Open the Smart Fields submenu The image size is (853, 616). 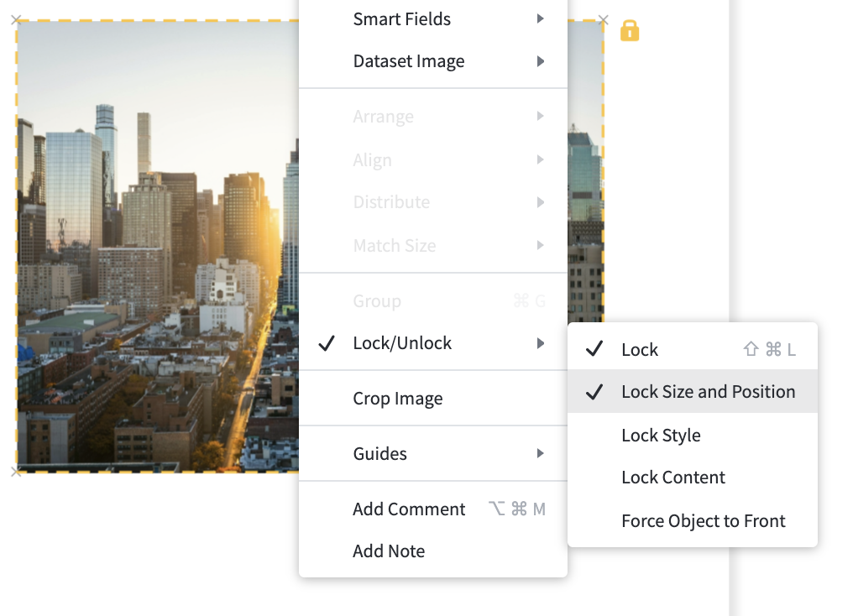433,19
